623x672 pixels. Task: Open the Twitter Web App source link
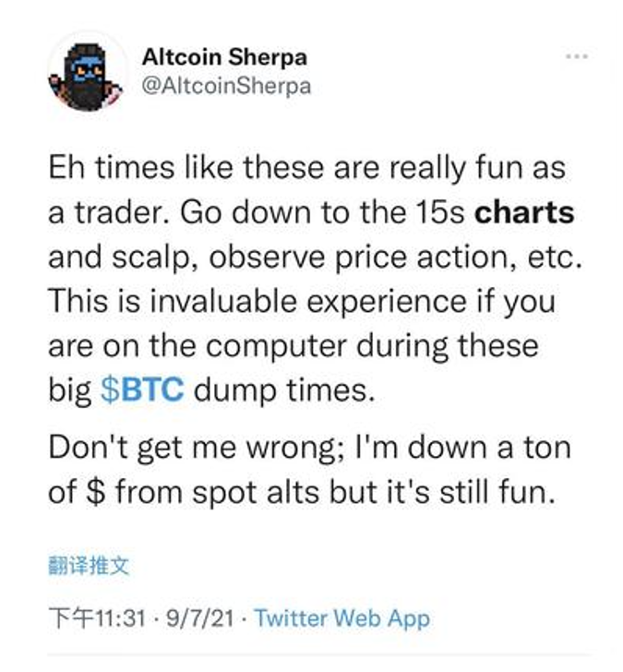click(x=342, y=618)
